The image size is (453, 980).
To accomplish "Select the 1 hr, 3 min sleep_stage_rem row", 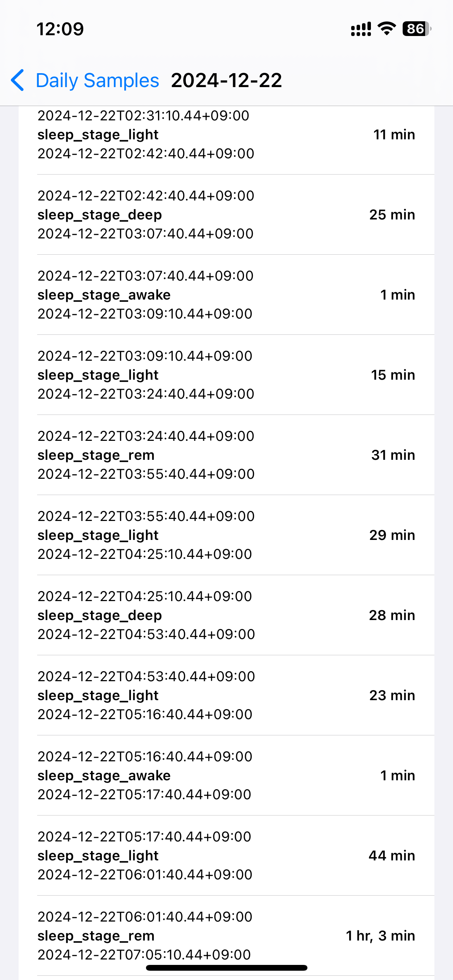I will 226,936.
